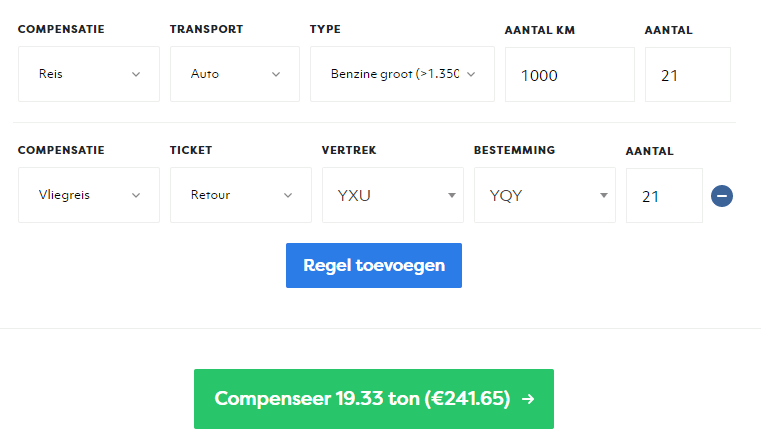Click the triangle arrow next to YXU
The image size is (761, 443).
click(x=452, y=195)
